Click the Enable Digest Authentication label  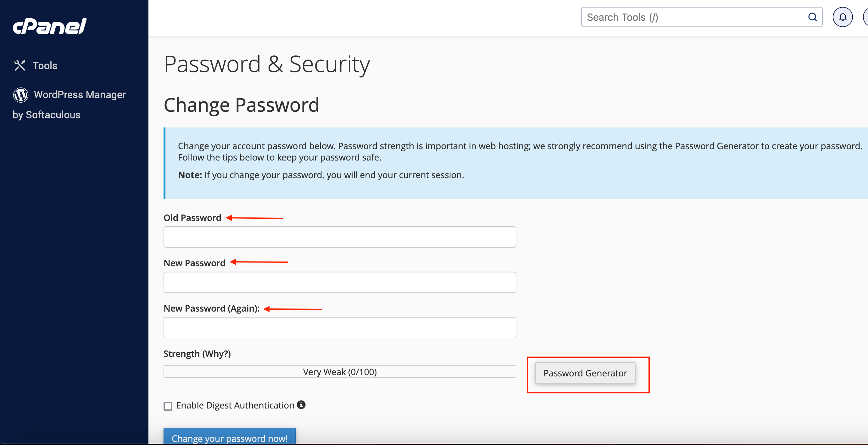pyautogui.click(x=235, y=405)
